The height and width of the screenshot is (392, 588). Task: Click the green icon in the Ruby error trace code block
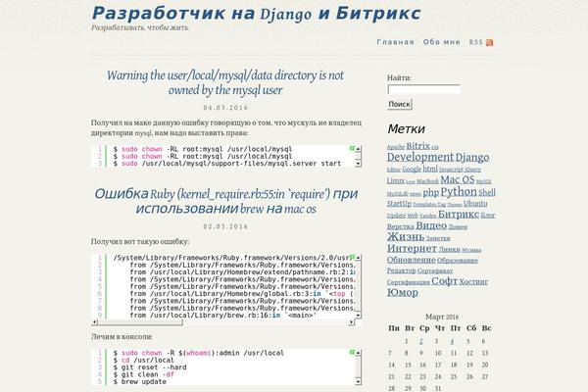352,258
